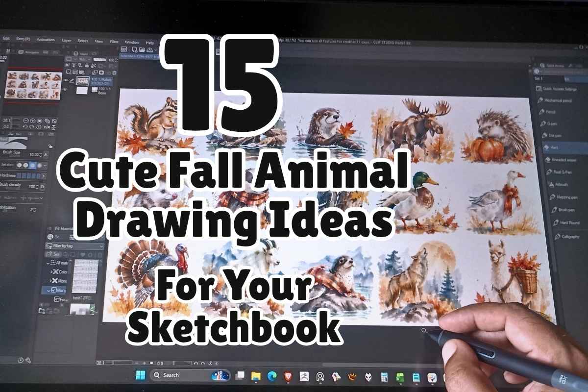Open Microsoft Edge from the taskbar
The width and height of the screenshot is (588, 392).
(x=272, y=376)
